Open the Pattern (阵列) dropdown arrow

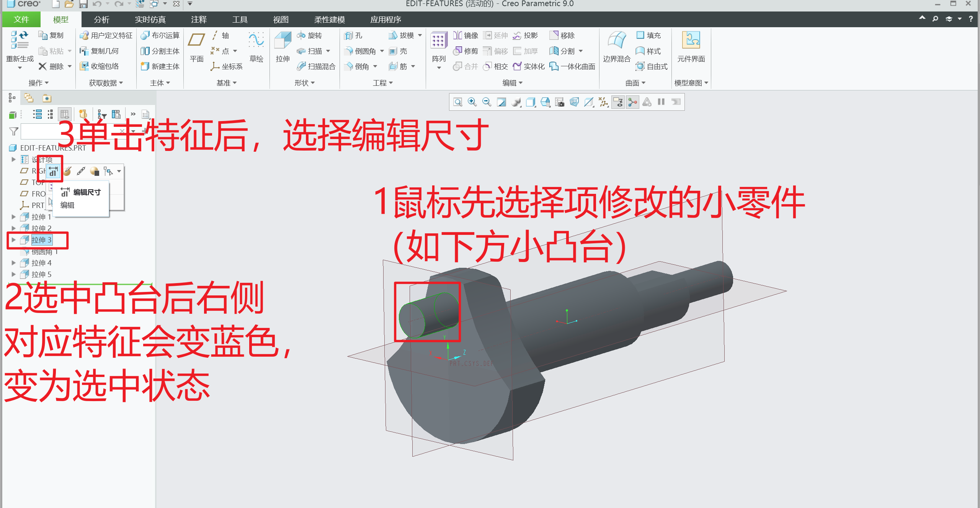(439, 68)
